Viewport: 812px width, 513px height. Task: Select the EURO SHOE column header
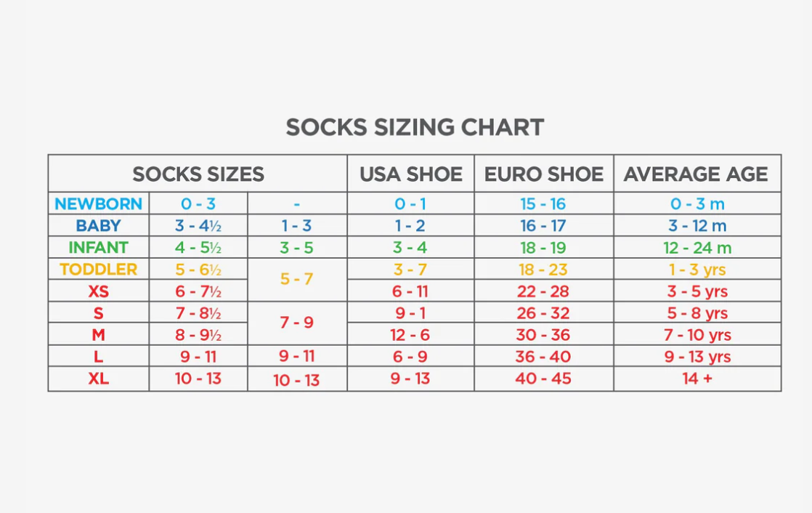pyautogui.click(x=544, y=174)
